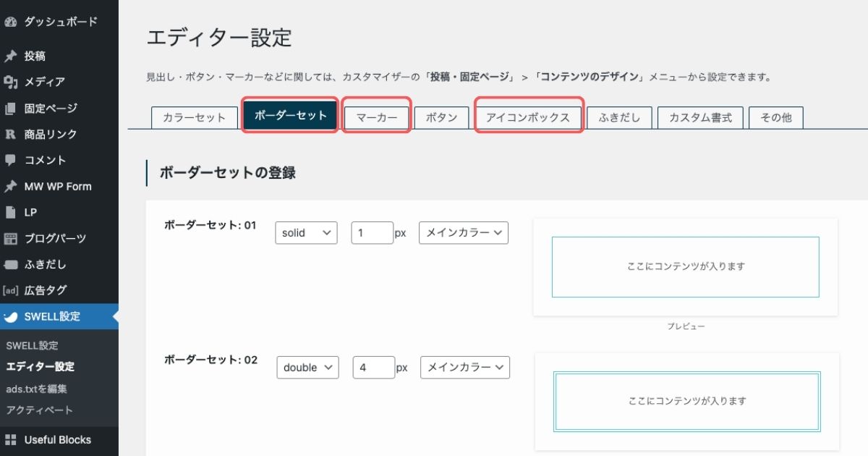Open the solid border style dropdown
The image size is (868, 456).
pyautogui.click(x=306, y=232)
